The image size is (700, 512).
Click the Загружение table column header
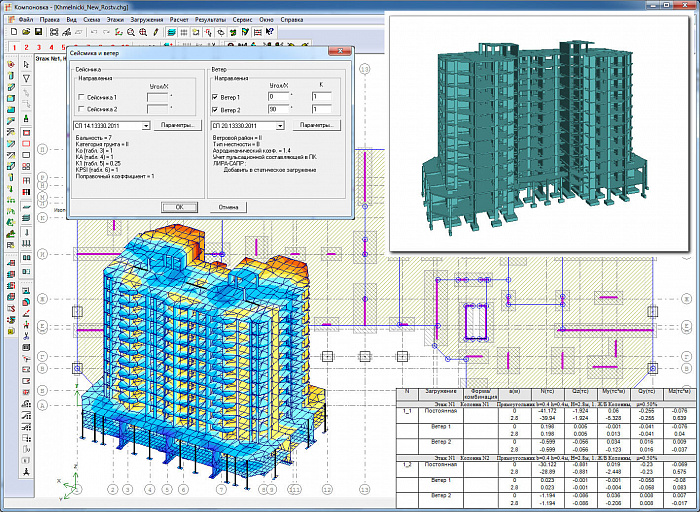441,393
